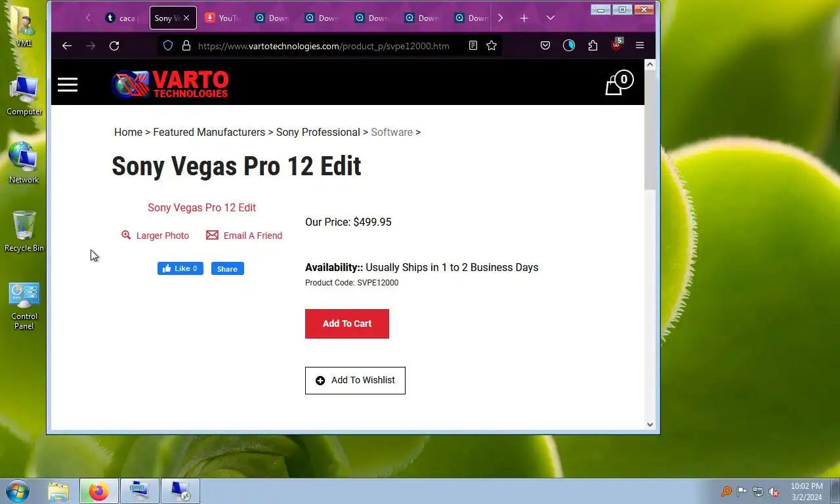
Task: Open uBlock Origin extension icon
Action: (616, 44)
